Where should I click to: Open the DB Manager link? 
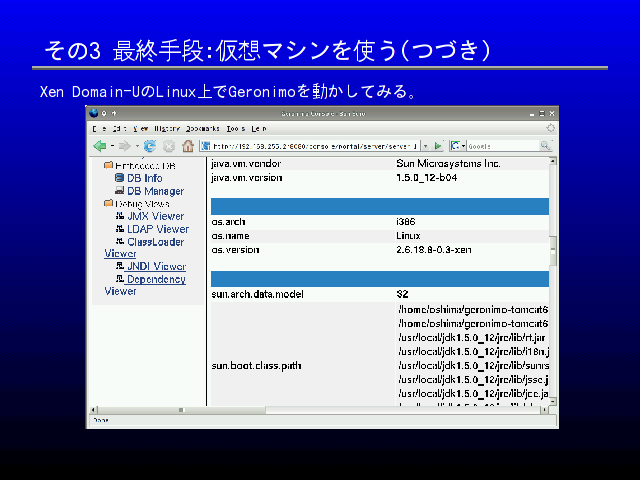click(x=156, y=191)
